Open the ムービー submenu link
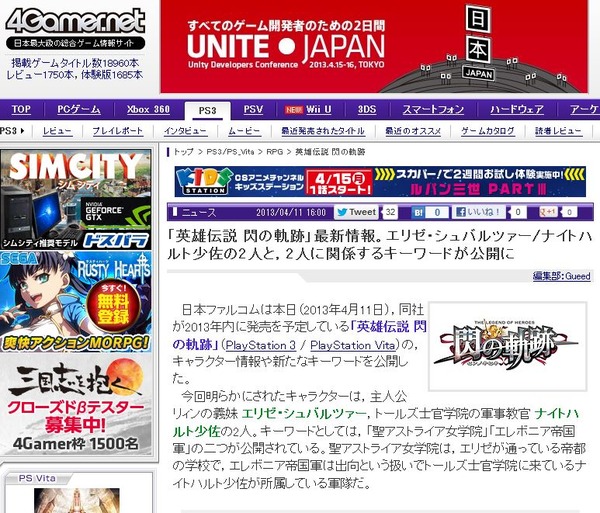 [244, 131]
